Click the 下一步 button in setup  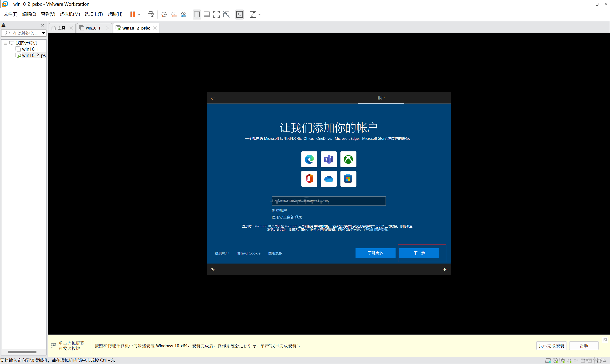(x=419, y=253)
